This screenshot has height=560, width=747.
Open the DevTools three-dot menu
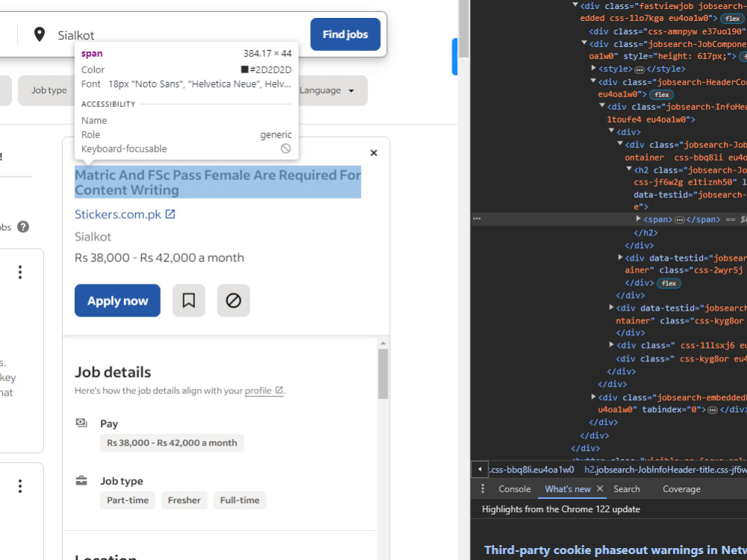click(483, 488)
